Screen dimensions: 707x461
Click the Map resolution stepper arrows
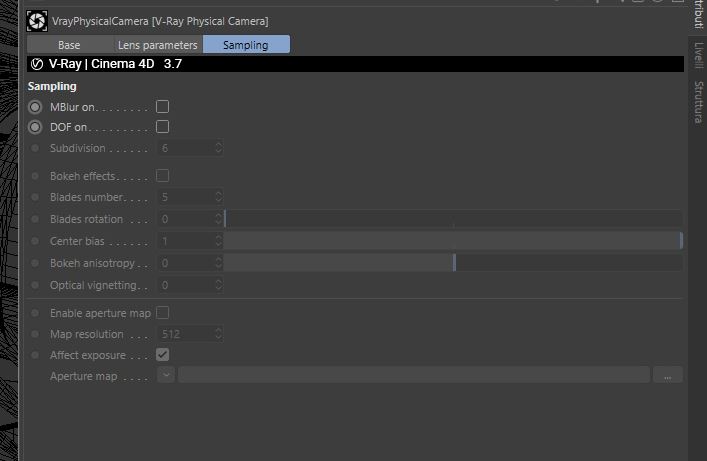tap(219, 334)
